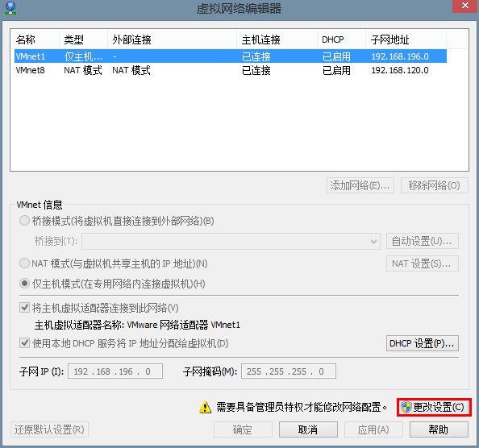Click the shield icon on 更改设置 button
The height and width of the screenshot is (448, 479).
[x=406, y=407]
